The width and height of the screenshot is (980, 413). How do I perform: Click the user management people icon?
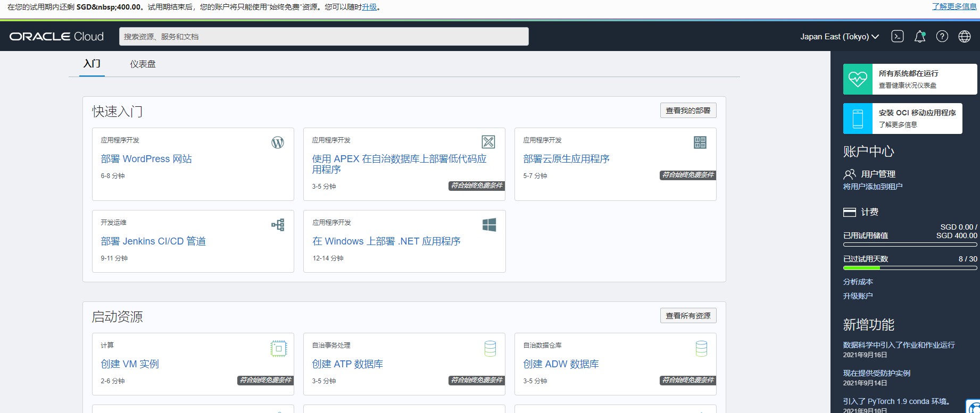(850, 174)
